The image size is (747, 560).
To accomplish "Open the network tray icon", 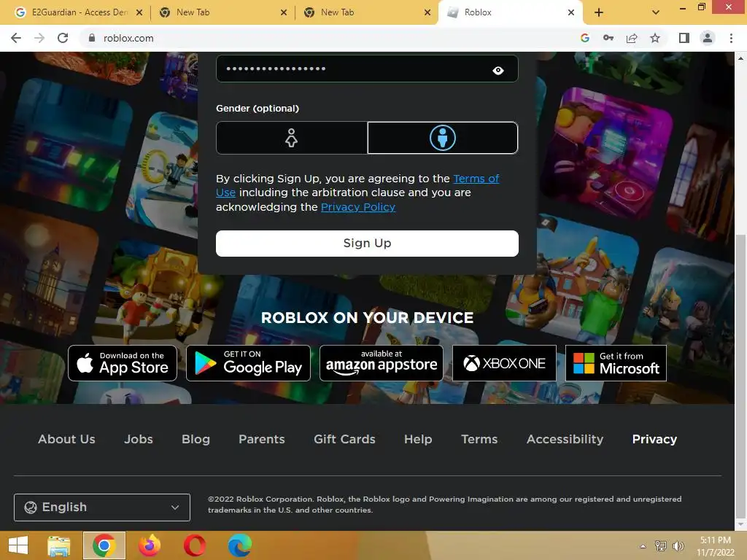I will click(x=661, y=546).
